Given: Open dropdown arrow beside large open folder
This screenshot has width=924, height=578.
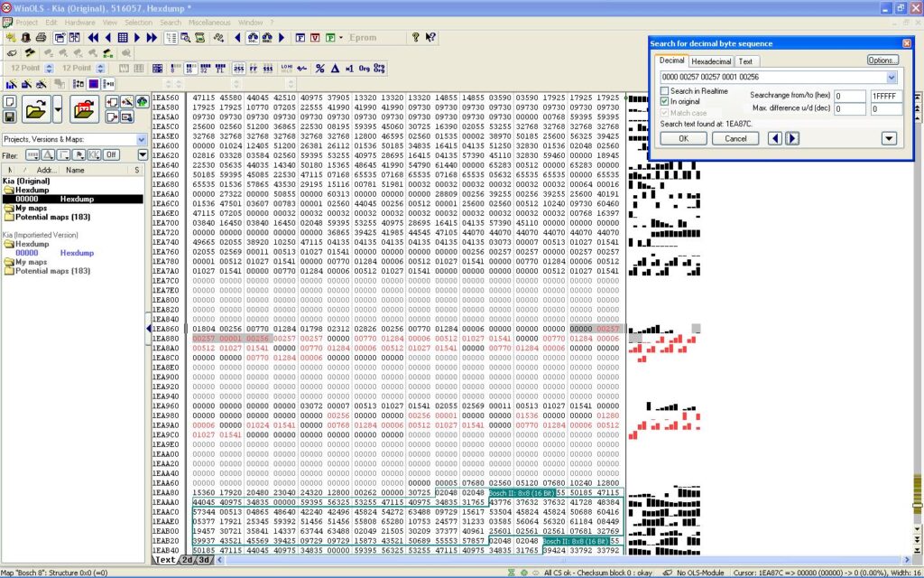Looking at the screenshot, I should [57, 109].
